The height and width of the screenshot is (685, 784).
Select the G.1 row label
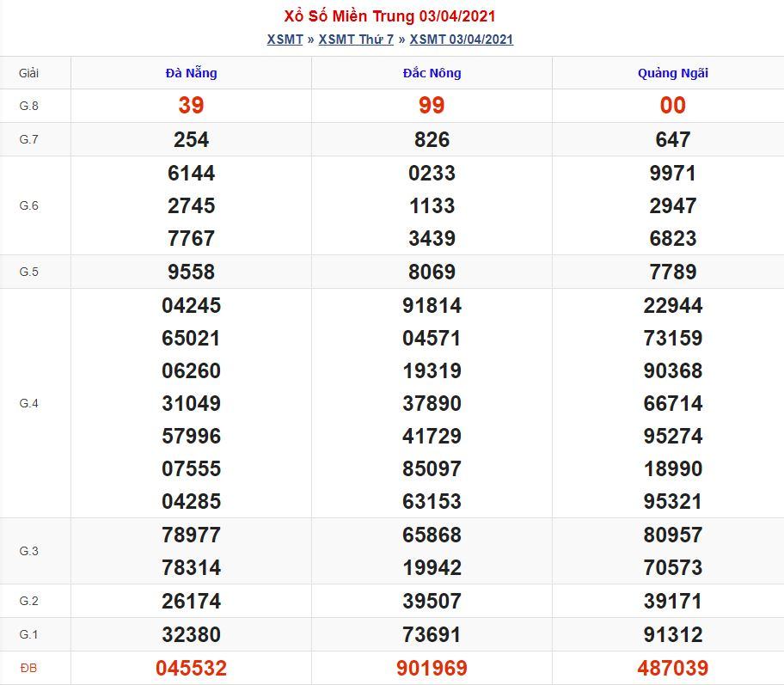coord(28,634)
